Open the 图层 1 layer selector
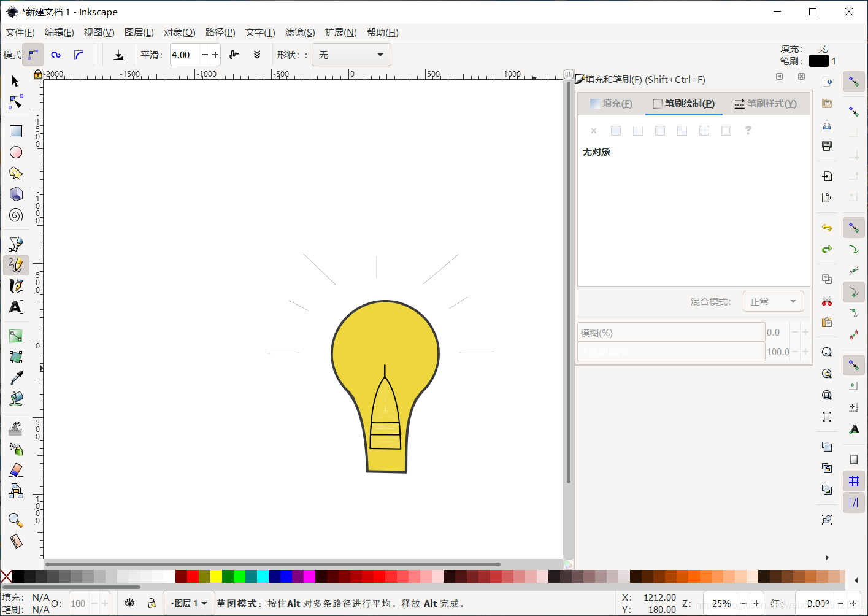Viewport: 868px width, 616px height. 189,603
